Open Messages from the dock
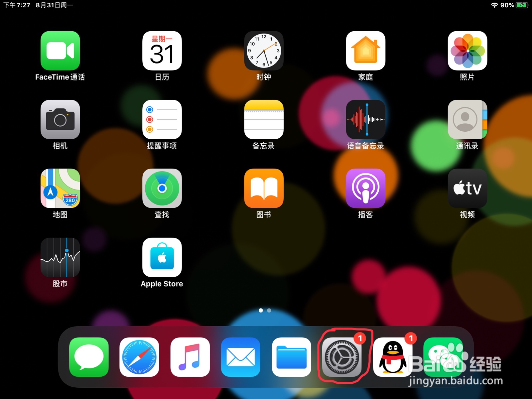The width and height of the screenshot is (532, 399). (89, 357)
